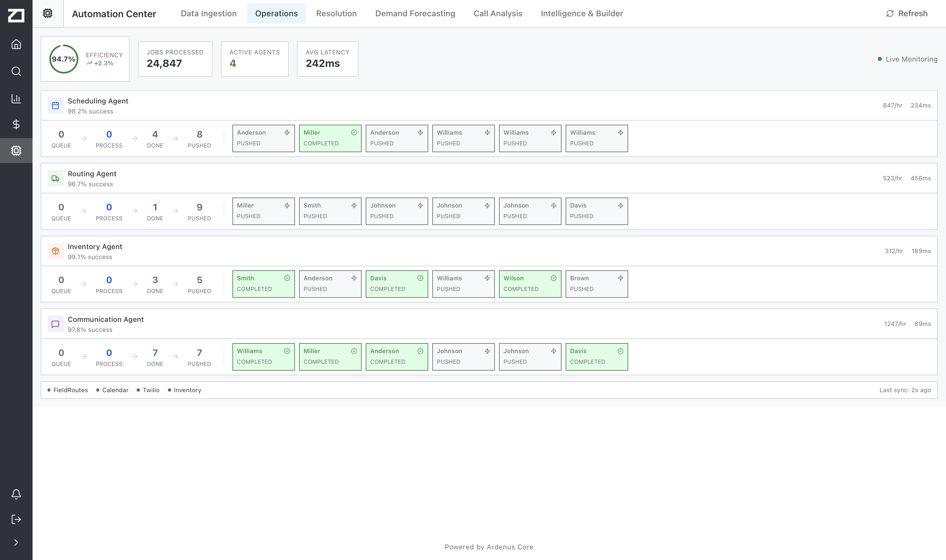Open notifications bell icon

(16, 494)
